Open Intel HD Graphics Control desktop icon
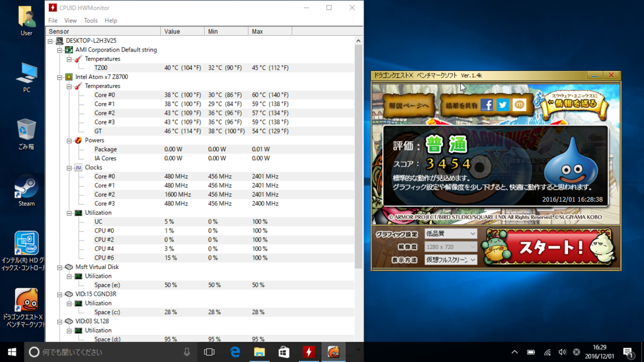This screenshot has width=644, height=362. [25, 251]
